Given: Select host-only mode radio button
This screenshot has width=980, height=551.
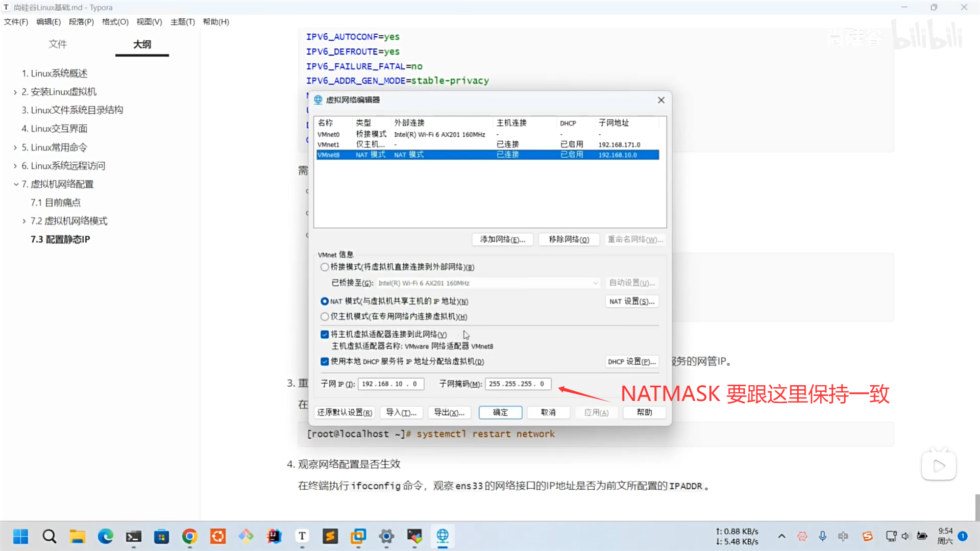Looking at the screenshot, I should (x=325, y=316).
